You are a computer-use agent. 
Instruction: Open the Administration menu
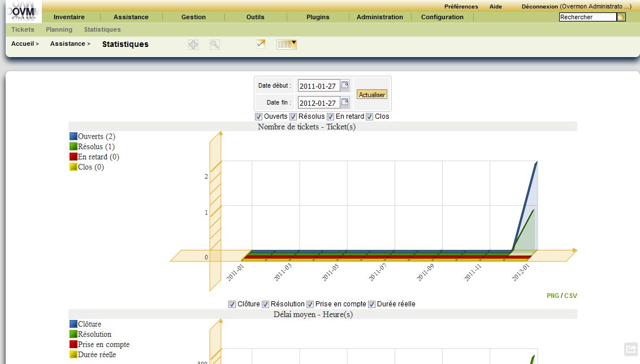pyautogui.click(x=380, y=17)
